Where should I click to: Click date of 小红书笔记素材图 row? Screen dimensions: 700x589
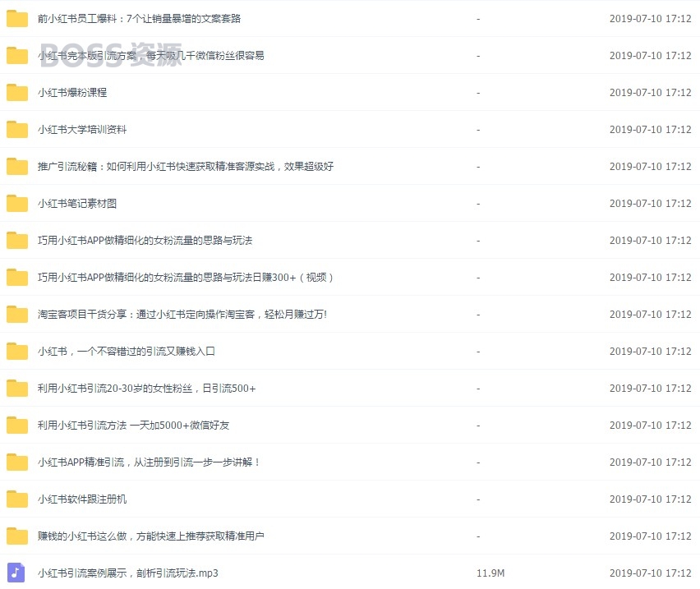coord(651,204)
